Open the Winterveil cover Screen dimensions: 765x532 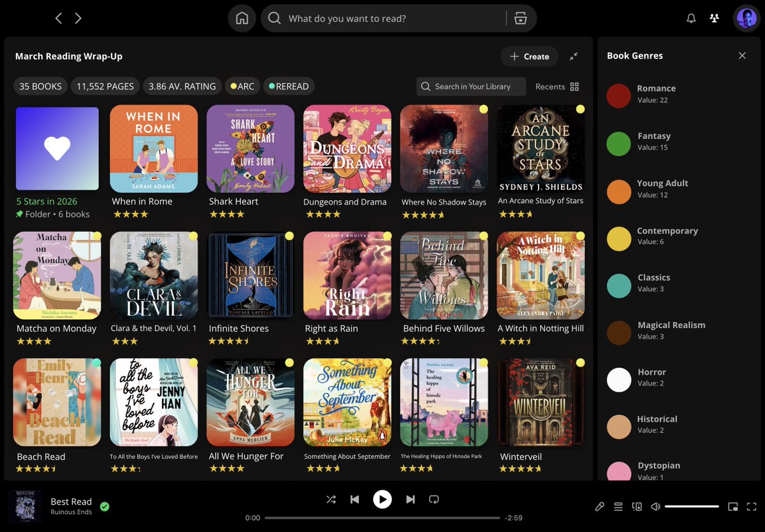pos(541,402)
